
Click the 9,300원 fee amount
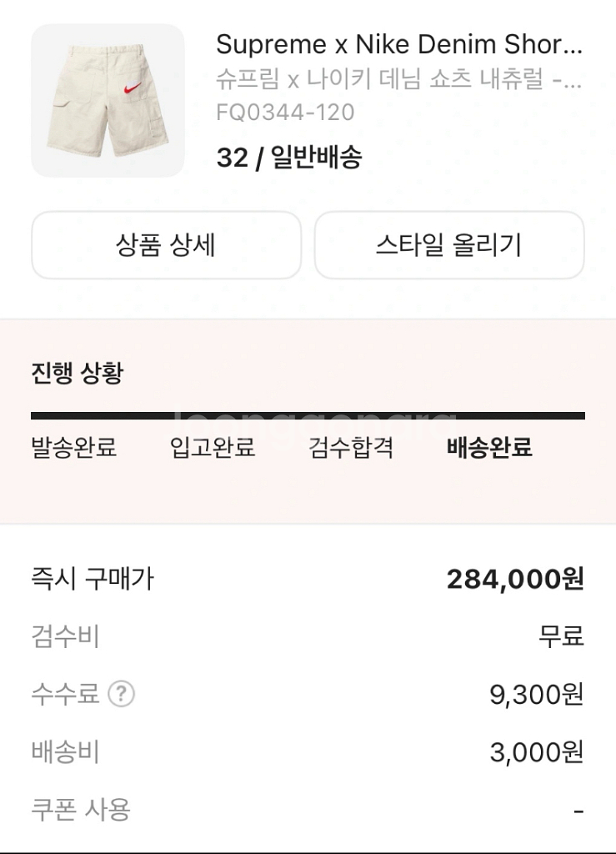pos(537,695)
